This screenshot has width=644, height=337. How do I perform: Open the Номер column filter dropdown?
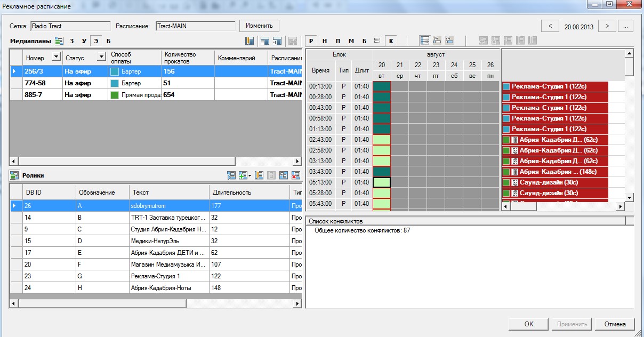coord(55,58)
